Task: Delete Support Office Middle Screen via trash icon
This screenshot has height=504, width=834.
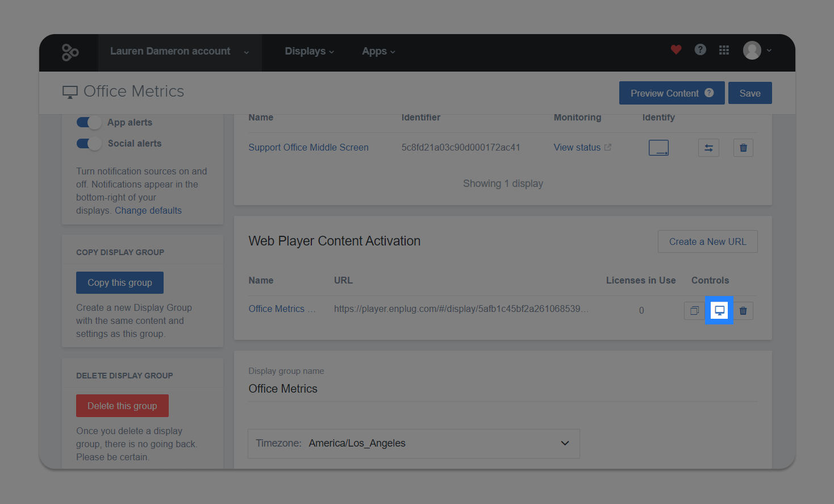Action: (743, 148)
